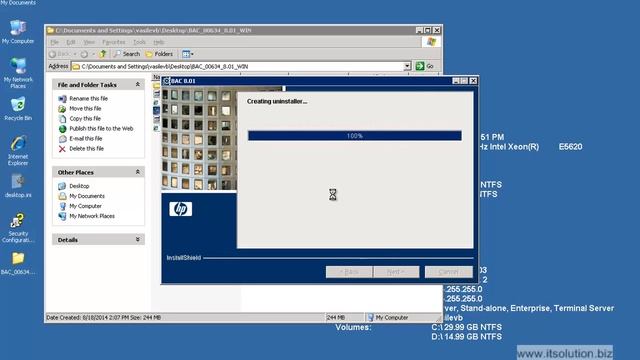Open the Views dropdown in toolbar
This screenshot has height=360, width=640.
pyautogui.click(x=188, y=54)
